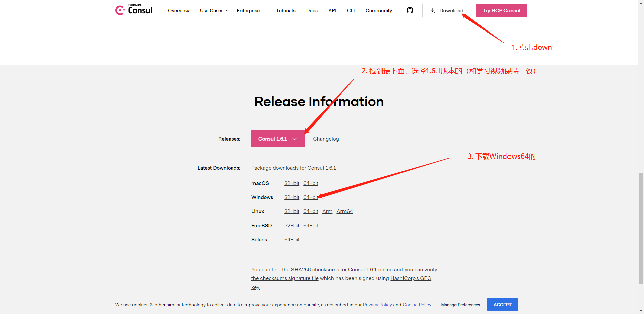Download the macOS 64-bit package
This screenshot has height=314, width=644.
pos(311,183)
